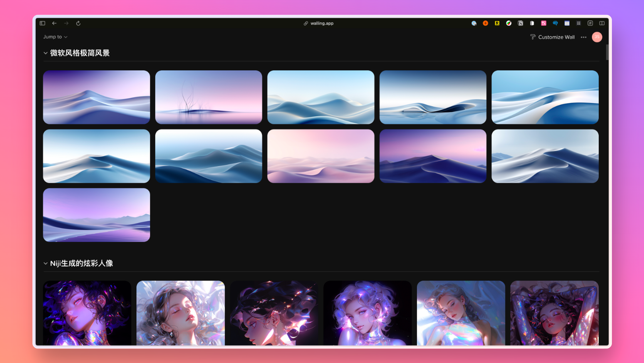Open the wave-shaped form on water image
644x363 pixels.
(433, 97)
